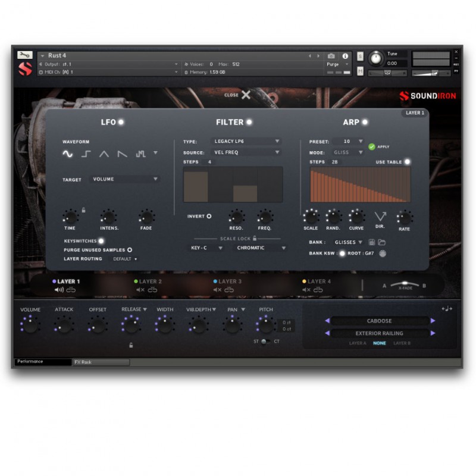Open arp bank folder icon
Image resolution: width=476 pixels, height=476 pixels.
(381, 242)
